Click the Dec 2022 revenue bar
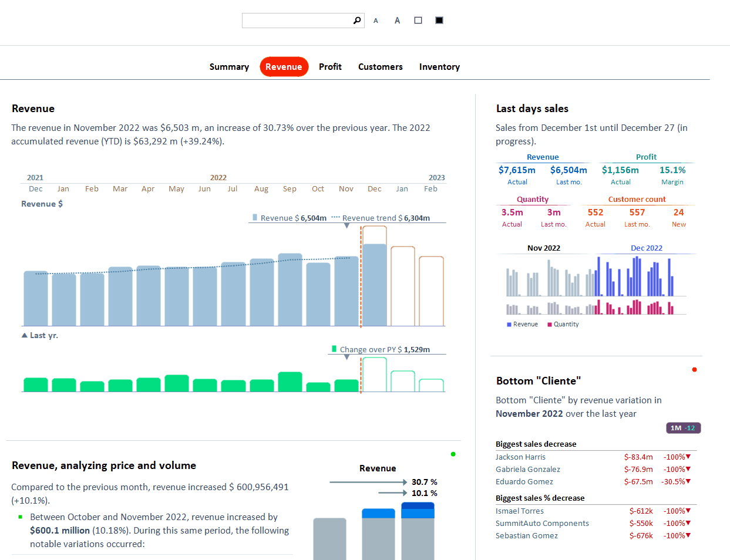Screen dimensions: 730x560 (375, 285)
